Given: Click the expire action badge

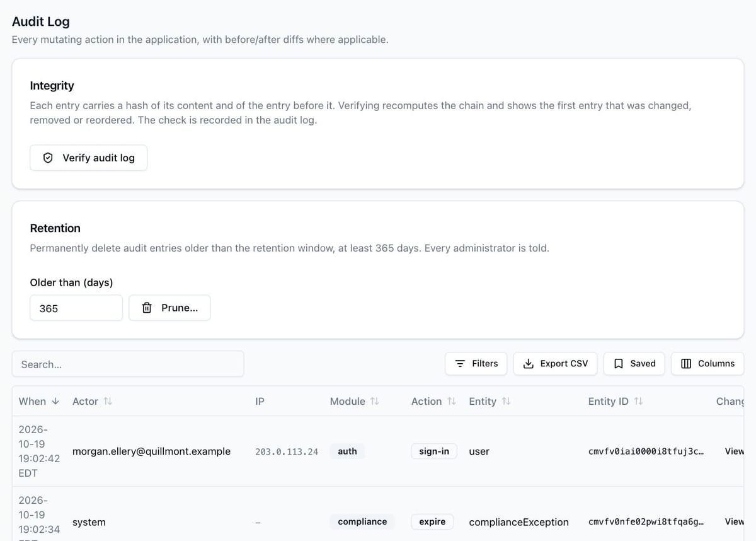Looking at the screenshot, I should (x=432, y=522).
